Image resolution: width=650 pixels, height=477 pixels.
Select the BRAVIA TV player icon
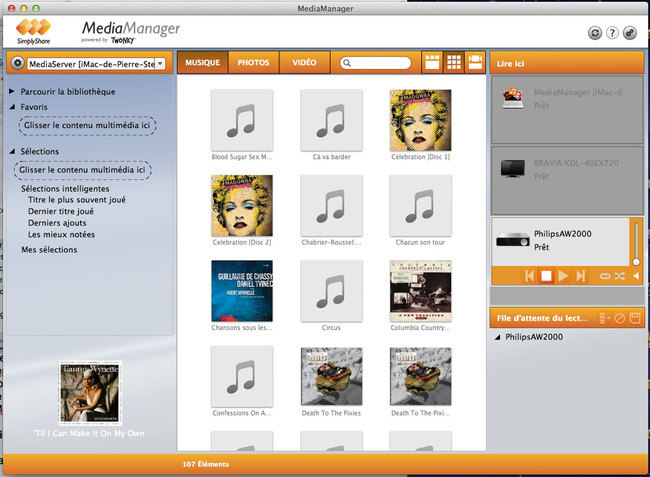click(x=512, y=169)
